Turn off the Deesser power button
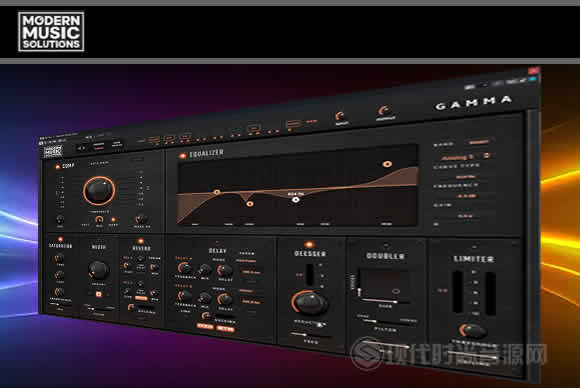Screen dimensions: 580x388 (x=310, y=244)
